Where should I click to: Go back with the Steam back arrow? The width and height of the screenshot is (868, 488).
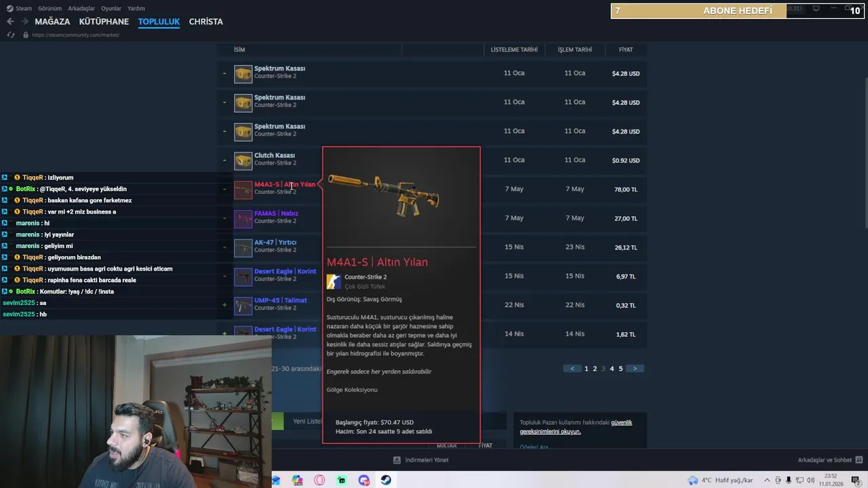[x=10, y=22]
